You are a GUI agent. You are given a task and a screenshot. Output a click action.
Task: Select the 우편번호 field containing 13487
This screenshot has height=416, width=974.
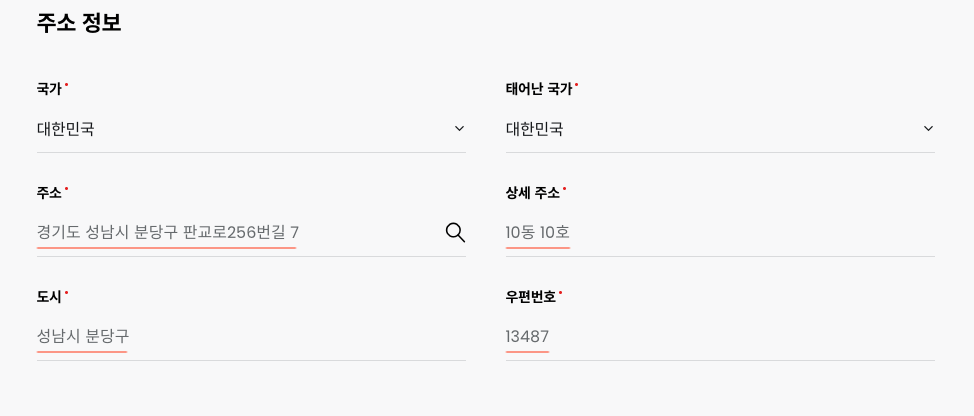(x=720, y=337)
